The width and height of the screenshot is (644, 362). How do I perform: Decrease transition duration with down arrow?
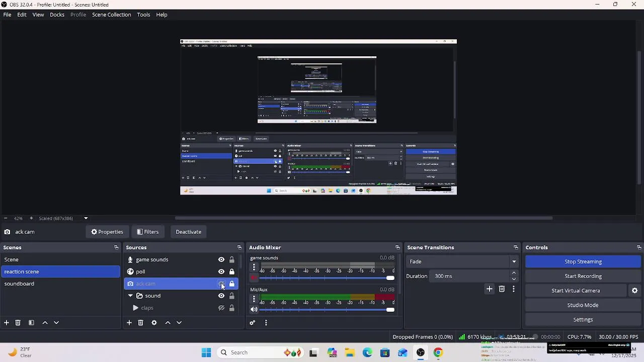tap(514, 279)
